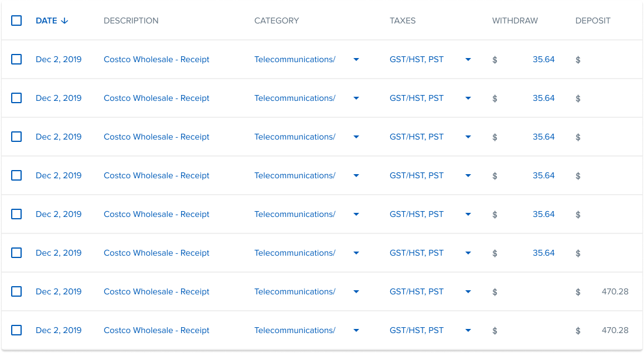The width and height of the screenshot is (644, 353).
Task: Tick the last row's checkbox
Action: tap(16, 330)
